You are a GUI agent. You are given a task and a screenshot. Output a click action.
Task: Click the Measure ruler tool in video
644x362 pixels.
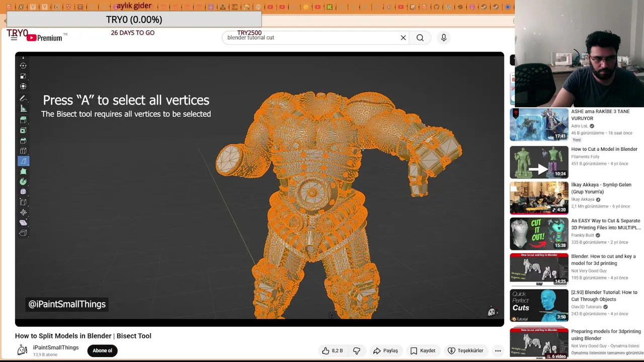click(x=23, y=109)
